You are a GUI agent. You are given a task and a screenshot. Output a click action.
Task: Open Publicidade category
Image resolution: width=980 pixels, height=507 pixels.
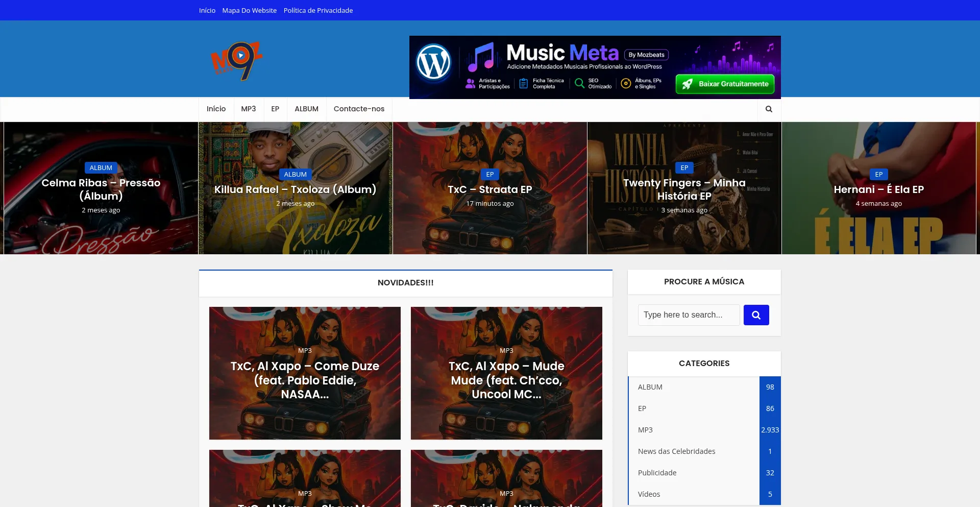point(657,473)
